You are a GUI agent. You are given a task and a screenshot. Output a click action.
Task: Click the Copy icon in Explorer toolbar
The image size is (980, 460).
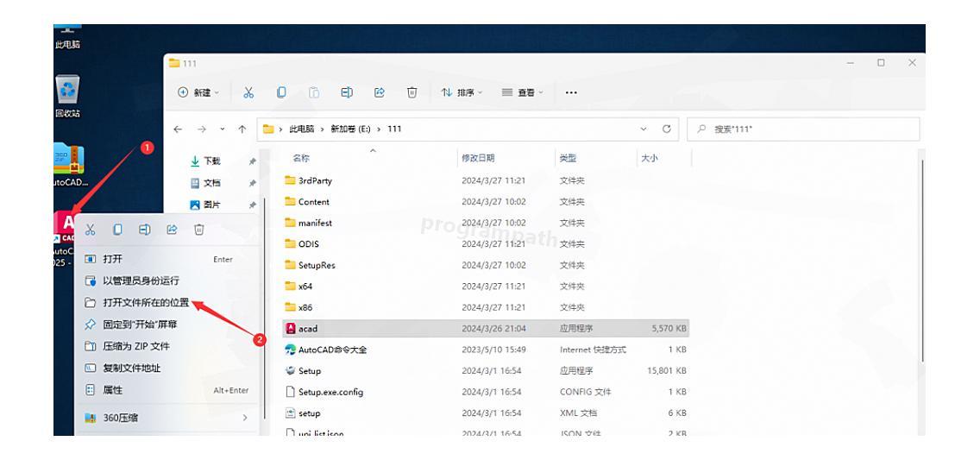pyautogui.click(x=282, y=92)
